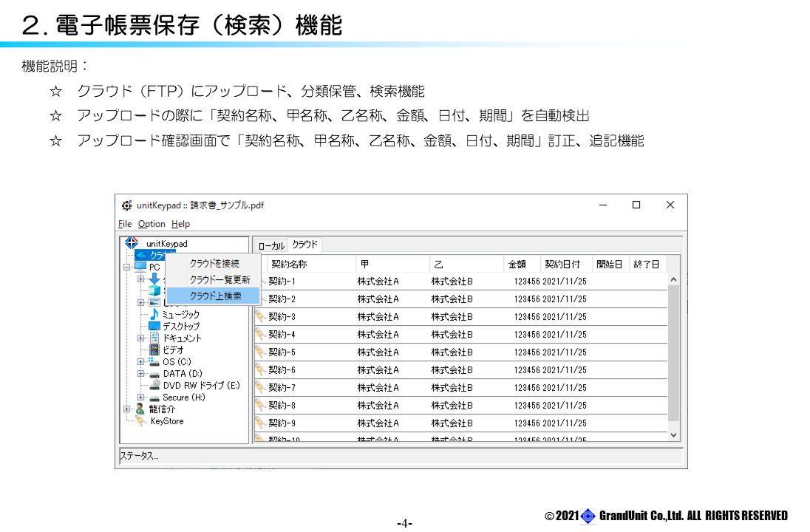Viewport: 810px width, 532px height.
Task: Expand the downloads folder node under PC
Action: 140,279
